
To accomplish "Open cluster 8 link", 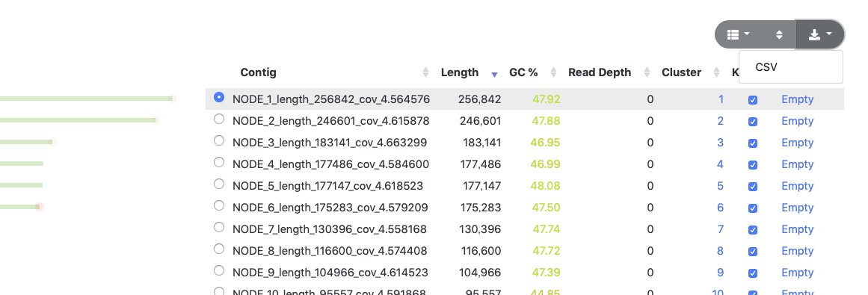I will coord(721,251).
